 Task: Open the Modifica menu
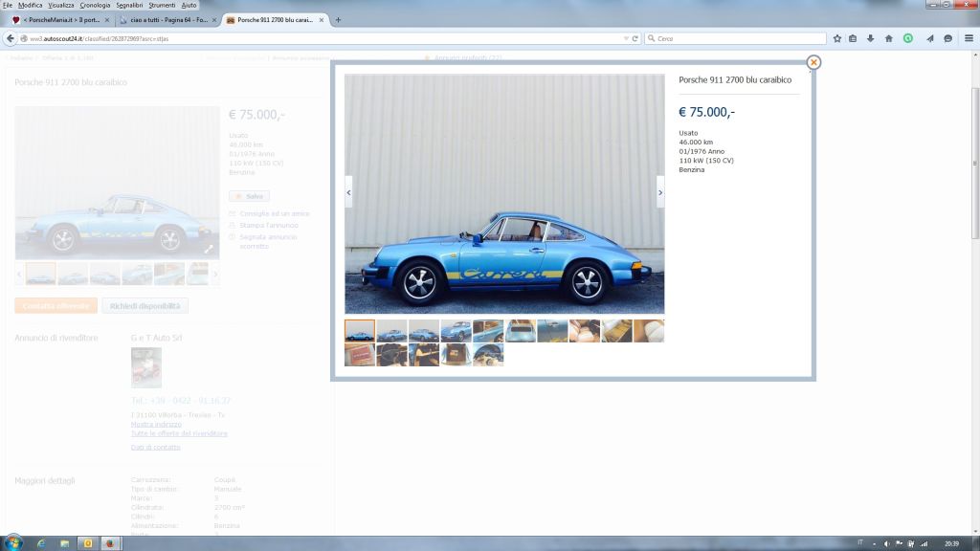pos(30,5)
